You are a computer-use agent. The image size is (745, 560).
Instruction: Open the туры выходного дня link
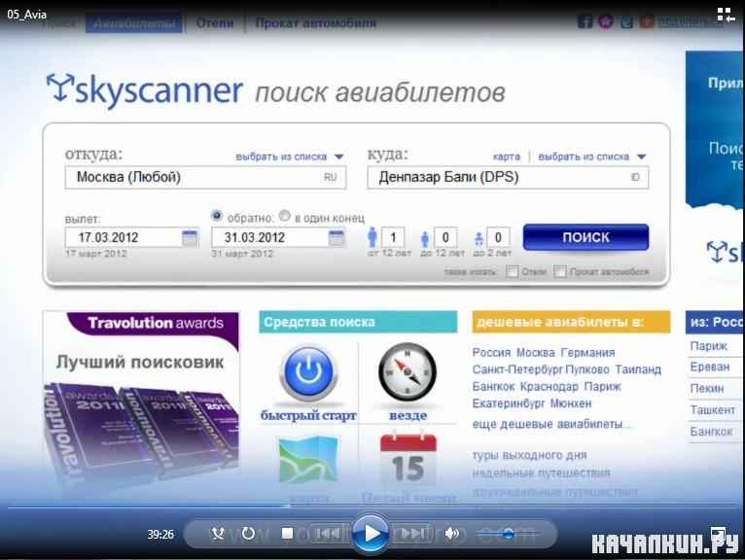530,455
